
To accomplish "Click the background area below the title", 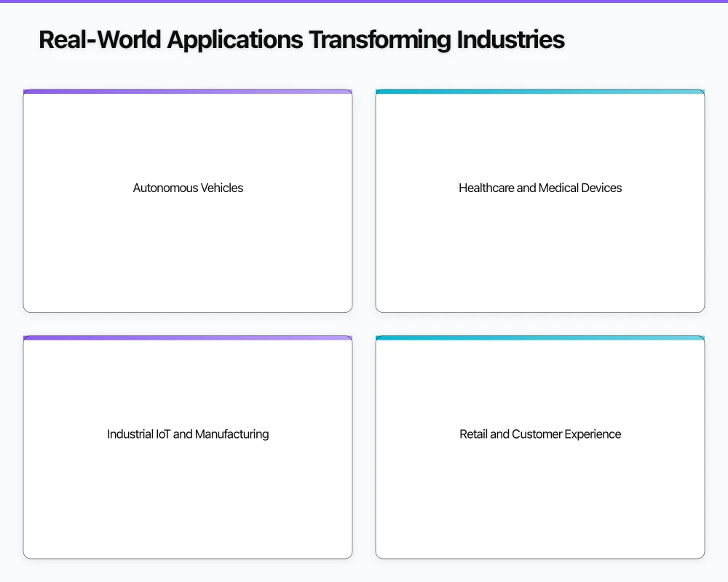I will 364,69.
